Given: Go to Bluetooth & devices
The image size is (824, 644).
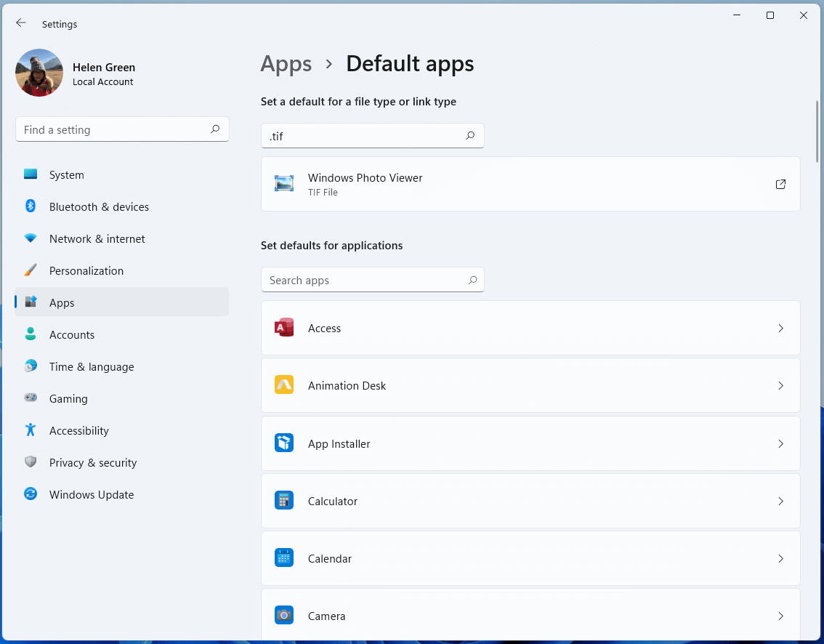Looking at the screenshot, I should point(122,206).
